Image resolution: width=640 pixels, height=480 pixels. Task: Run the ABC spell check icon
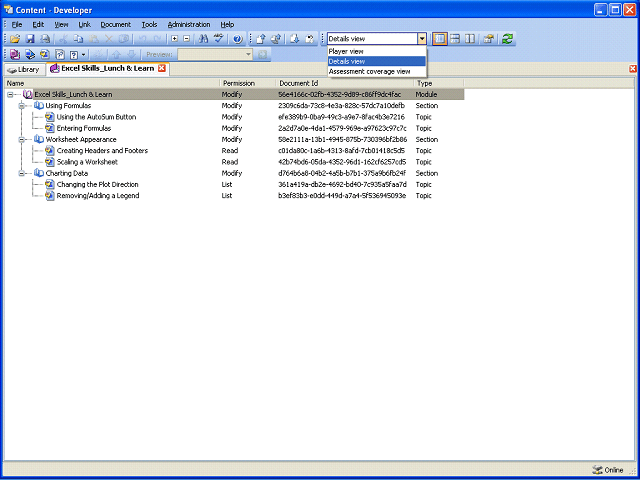coord(220,39)
